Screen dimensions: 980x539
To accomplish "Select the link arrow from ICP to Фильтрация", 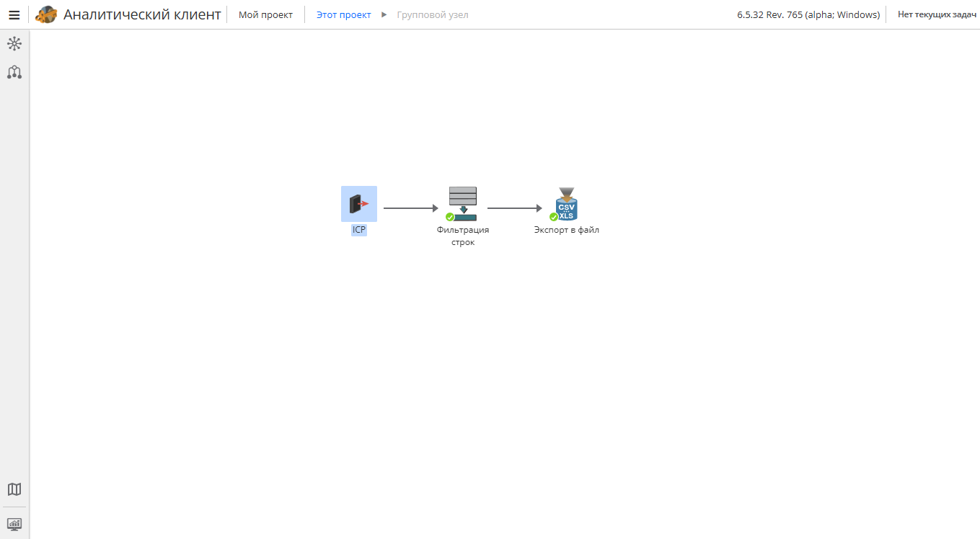I will point(411,208).
